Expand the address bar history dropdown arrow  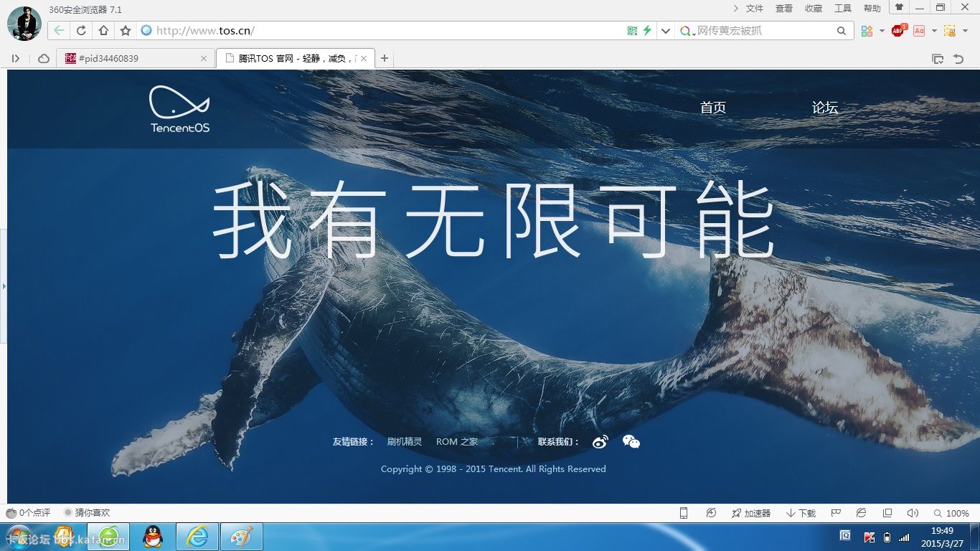pyautogui.click(x=666, y=31)
